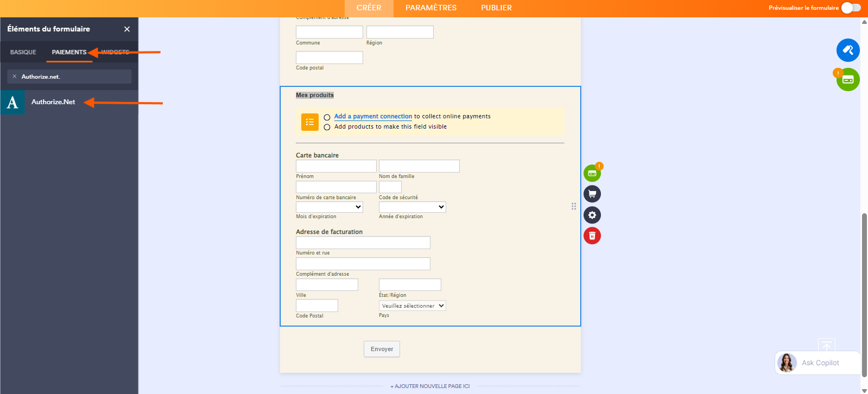868x394 pixels.
Task: Clear the Authorize.net search field
Action: click(x=15, y=77)
